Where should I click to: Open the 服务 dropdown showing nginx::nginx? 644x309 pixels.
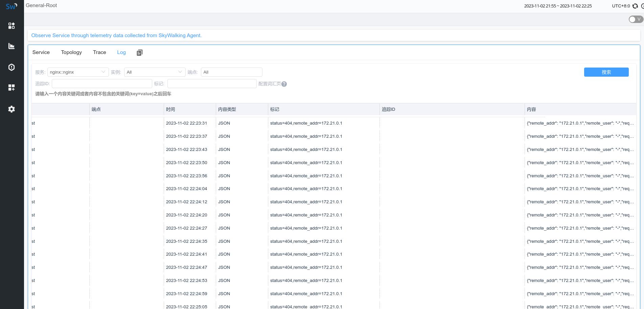click(x=78, y=72)
